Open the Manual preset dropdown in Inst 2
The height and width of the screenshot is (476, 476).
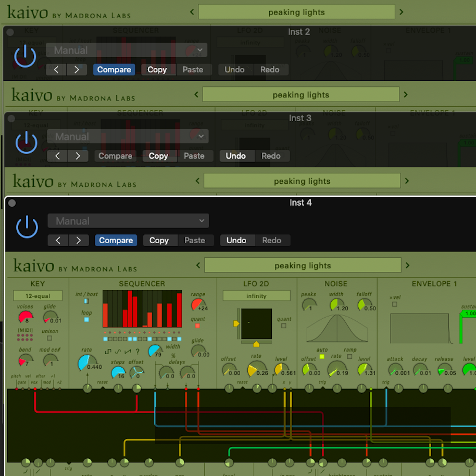[x=127, y=50]
